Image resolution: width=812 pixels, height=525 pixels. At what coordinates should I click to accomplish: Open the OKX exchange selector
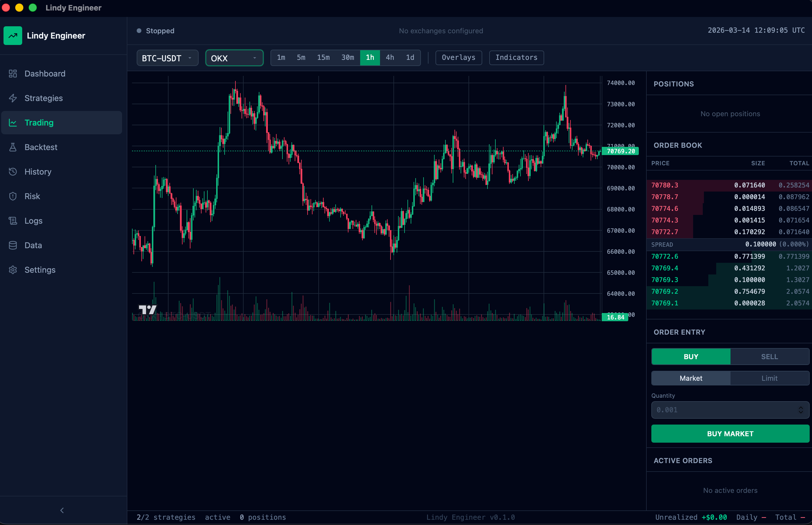(x=234, y=58)
